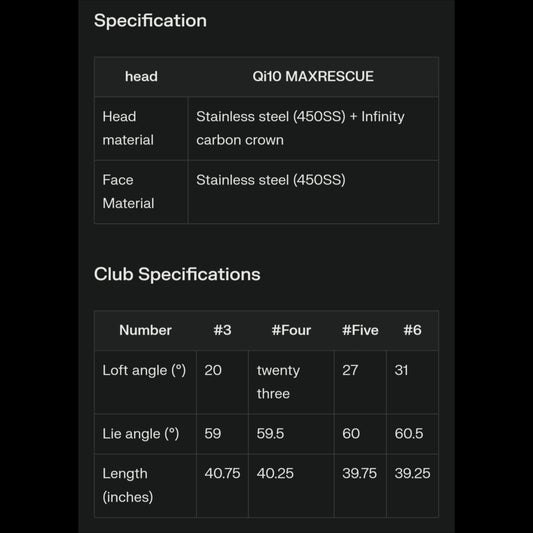Click the 'twenty three' loft cell
Image resolution: width=533 pixels, height=533 pixels.
click(x=278, y=382)
